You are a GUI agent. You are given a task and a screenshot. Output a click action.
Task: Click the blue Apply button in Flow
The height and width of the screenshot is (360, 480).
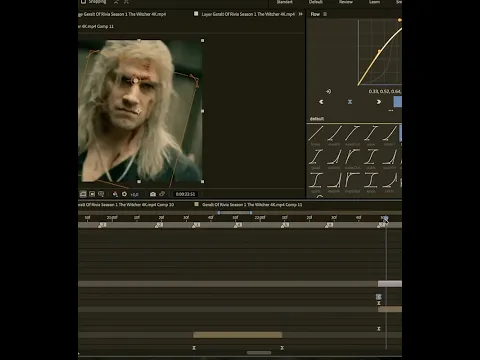pyautogui.click(x=398, y=102)
